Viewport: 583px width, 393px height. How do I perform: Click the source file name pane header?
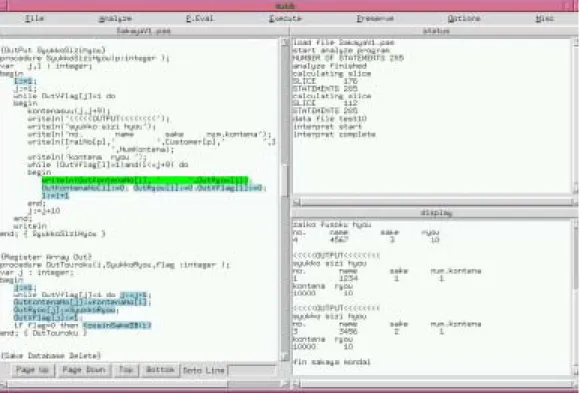coord(144,31)
